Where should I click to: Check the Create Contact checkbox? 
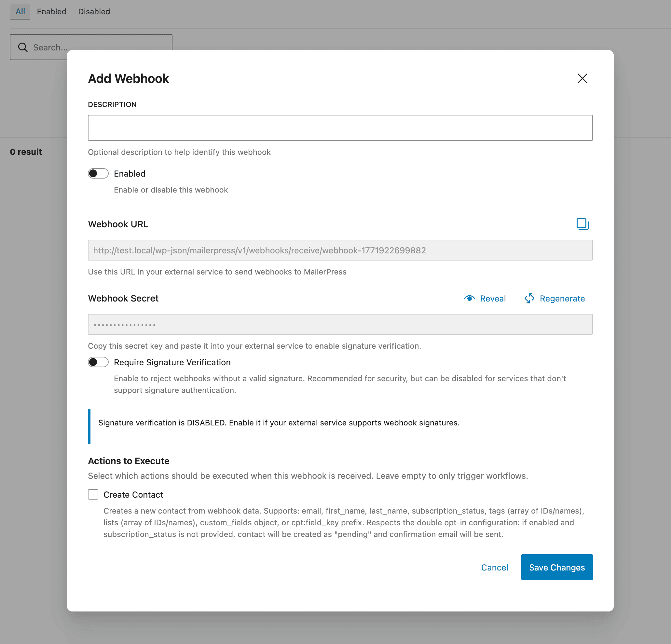[x=93, y=494]
